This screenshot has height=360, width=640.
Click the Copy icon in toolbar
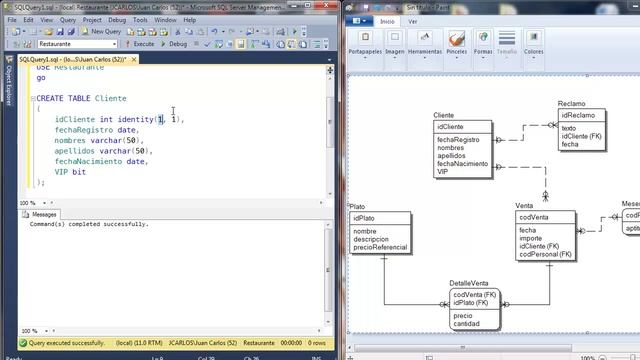(x=189, y=31)
